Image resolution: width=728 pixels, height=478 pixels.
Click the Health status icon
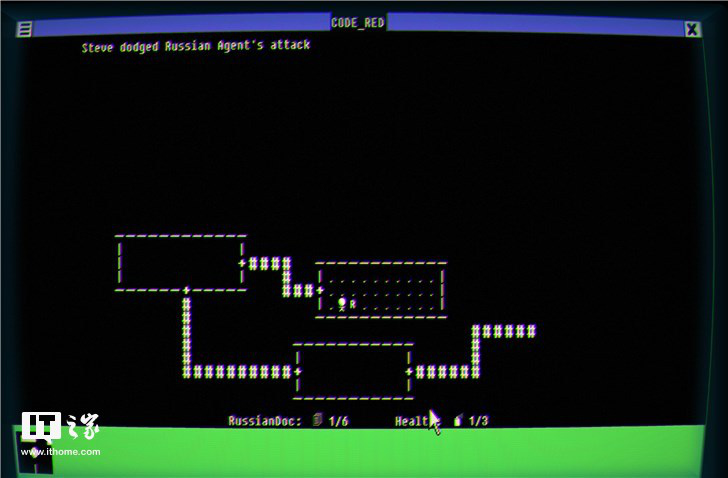458,421
